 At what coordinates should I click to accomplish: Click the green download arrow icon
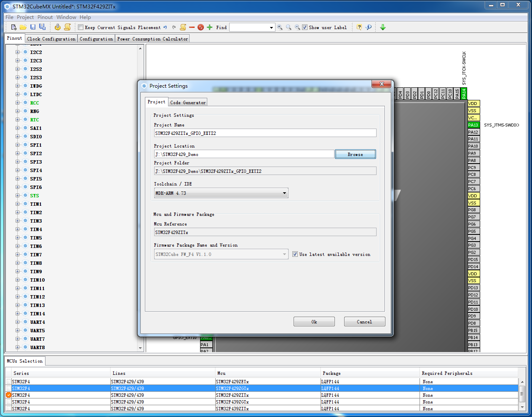click(383, 27)
